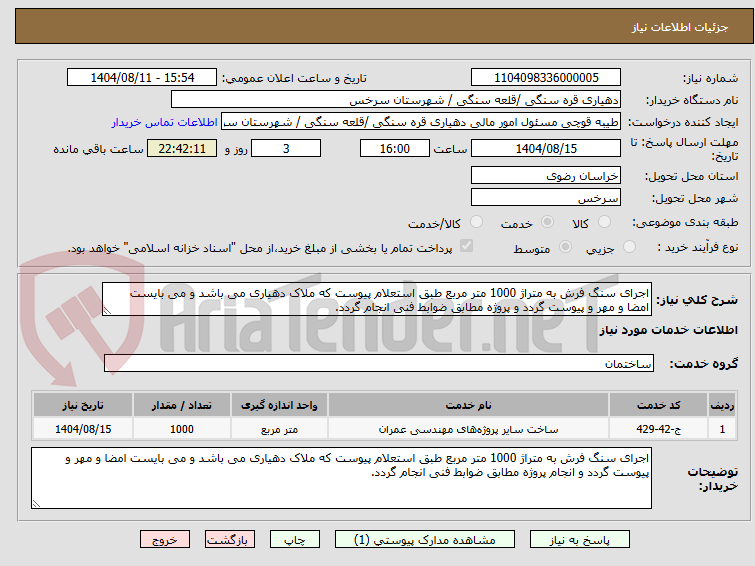Click the توضیحات خریدار text area
The height and width of the screenshot is (566, 755).
click(x=341, y=478)
